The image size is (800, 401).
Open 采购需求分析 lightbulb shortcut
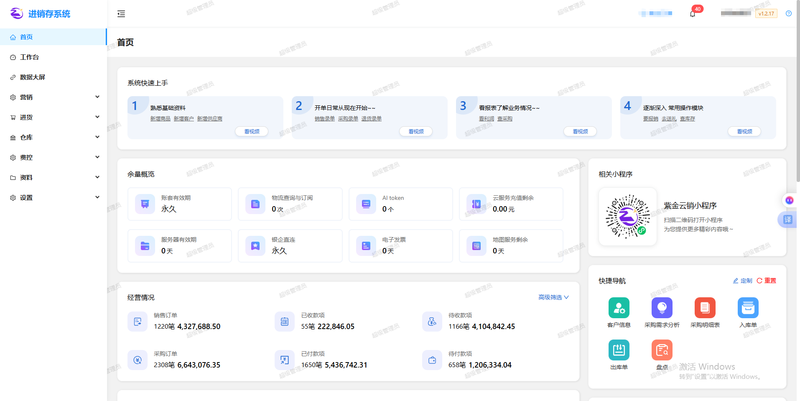[x=662, y=308]
